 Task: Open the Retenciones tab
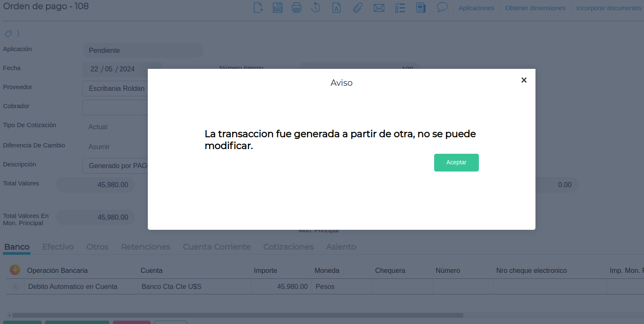(146, 247)
